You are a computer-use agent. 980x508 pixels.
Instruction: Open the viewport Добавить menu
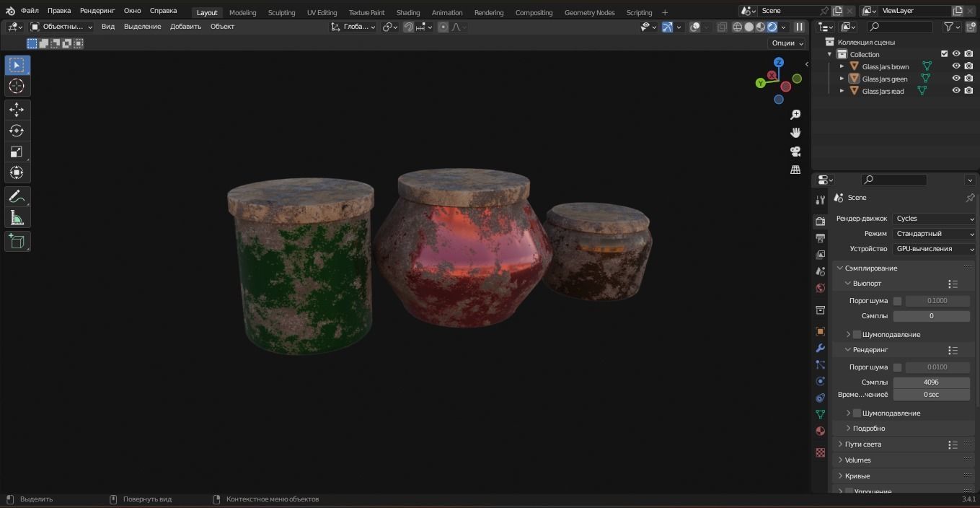coord(185,27)
